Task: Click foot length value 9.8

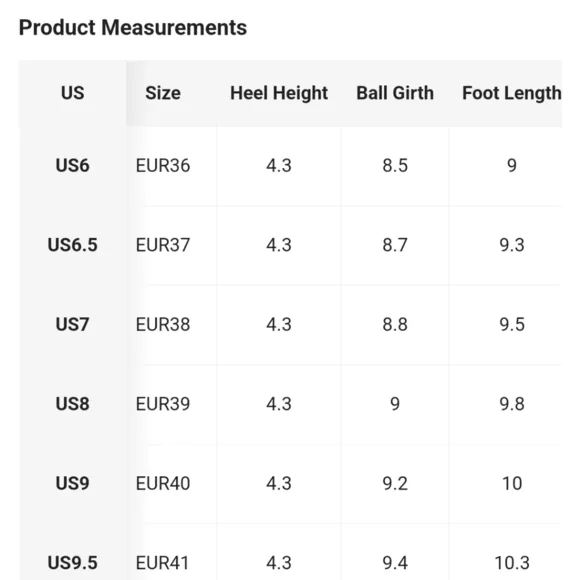Action: 512,404
